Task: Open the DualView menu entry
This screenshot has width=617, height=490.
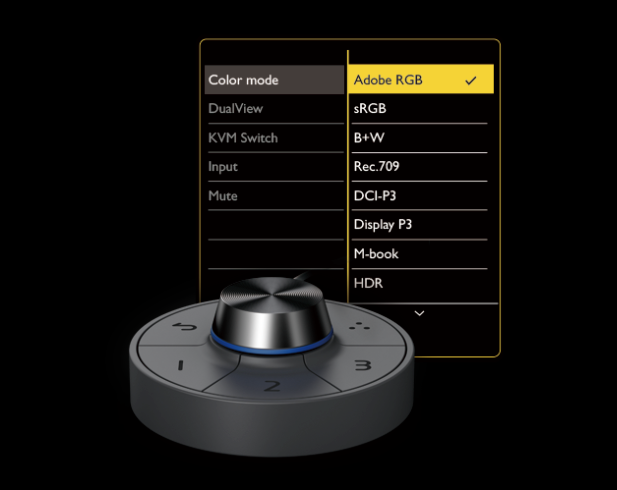Action: click(275, 109)
